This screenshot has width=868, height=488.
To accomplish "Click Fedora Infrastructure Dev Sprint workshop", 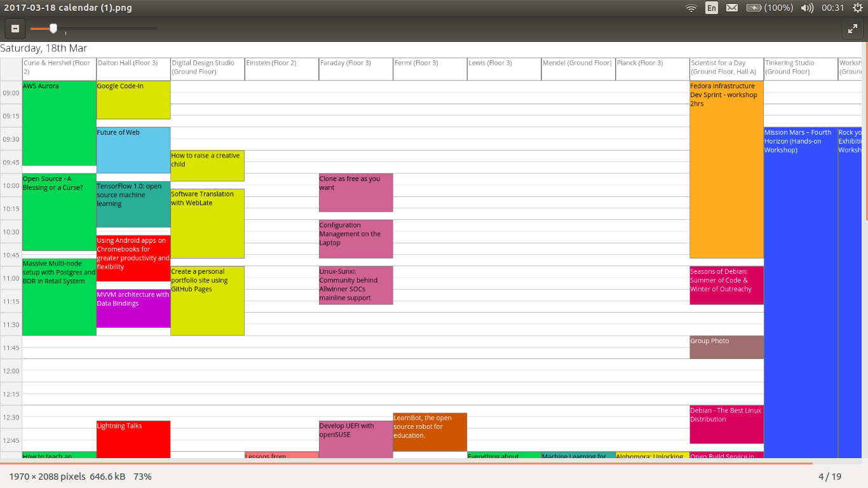I will click(726, 169).
